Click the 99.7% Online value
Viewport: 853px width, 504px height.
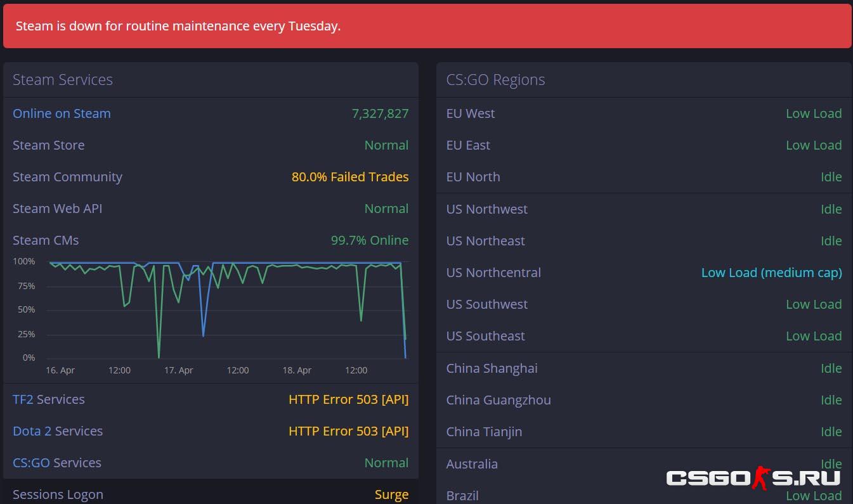click(370, 240)
